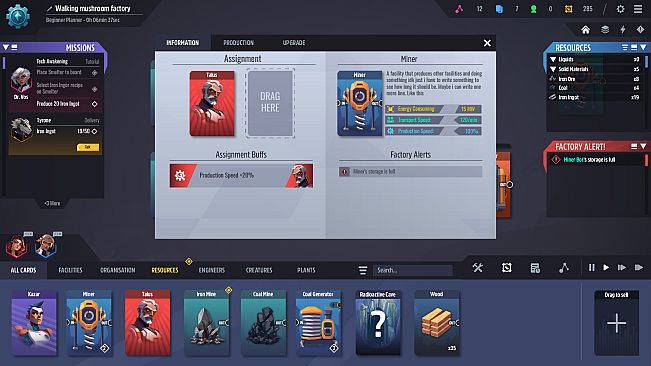Click the home icon above Resources panel
The image size is (651, 366).
click(585, 30)
